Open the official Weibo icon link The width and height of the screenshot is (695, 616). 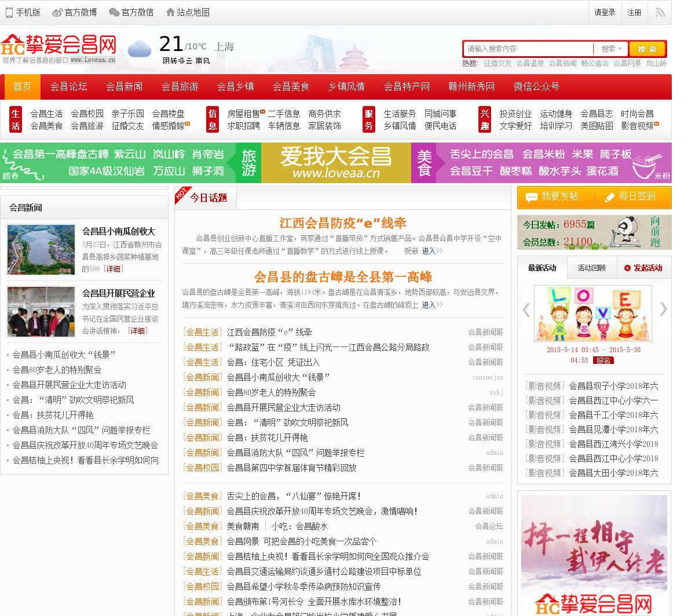tap(57, 12)
